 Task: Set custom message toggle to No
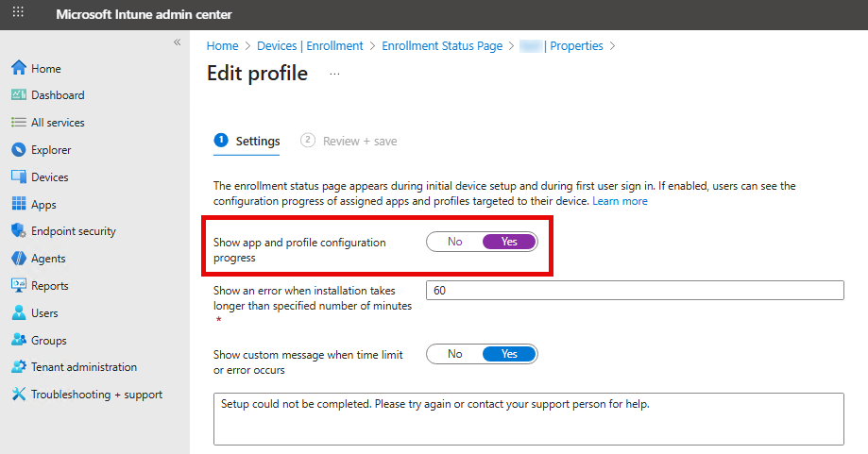pyautogui.click(x=455, y=354)
